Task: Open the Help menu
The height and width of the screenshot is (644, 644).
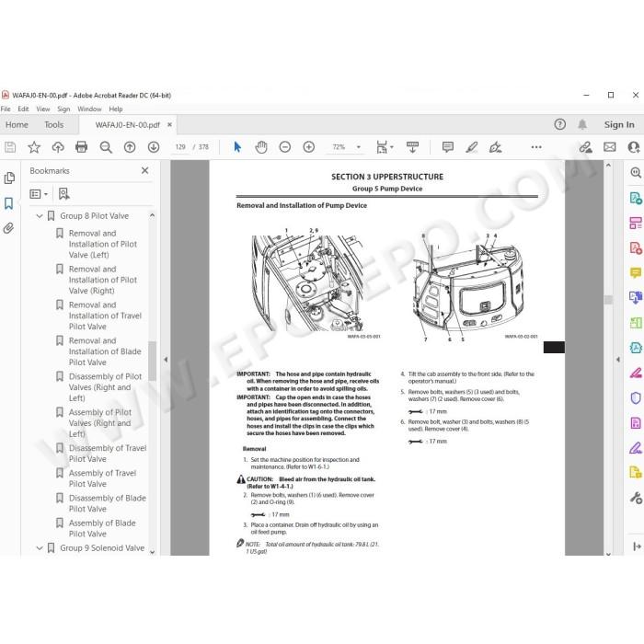Action: point(115,109)
